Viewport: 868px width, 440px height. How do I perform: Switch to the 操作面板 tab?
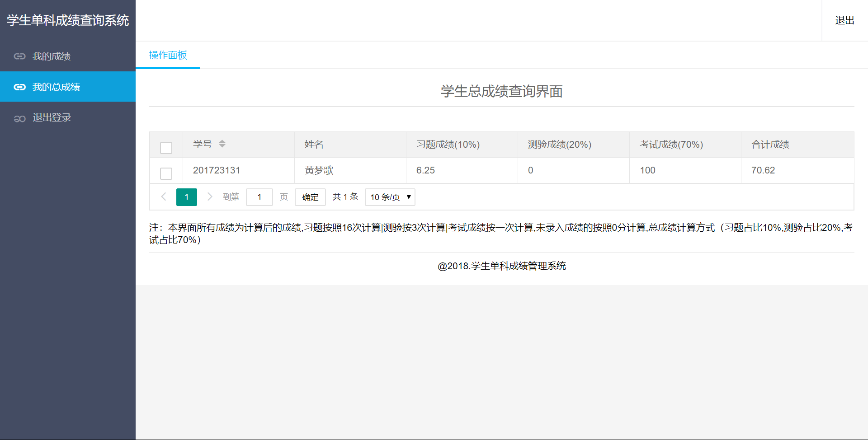(x=168, y=55)
